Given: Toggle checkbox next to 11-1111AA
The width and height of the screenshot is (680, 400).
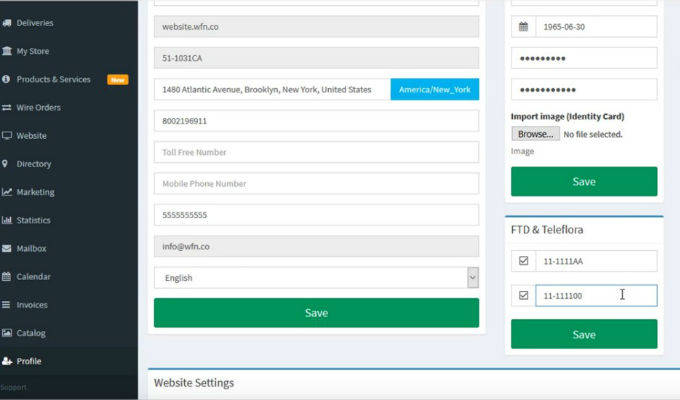Looking at the screenshot, I should (x=523, y=261).
